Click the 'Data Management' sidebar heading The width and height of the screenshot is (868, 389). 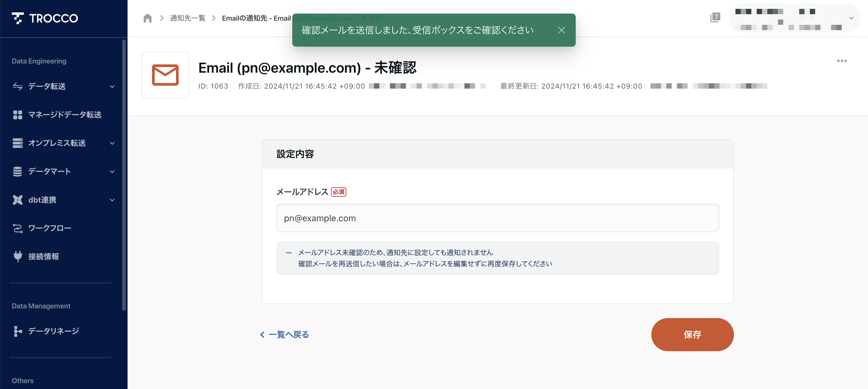tap(41, 306)
